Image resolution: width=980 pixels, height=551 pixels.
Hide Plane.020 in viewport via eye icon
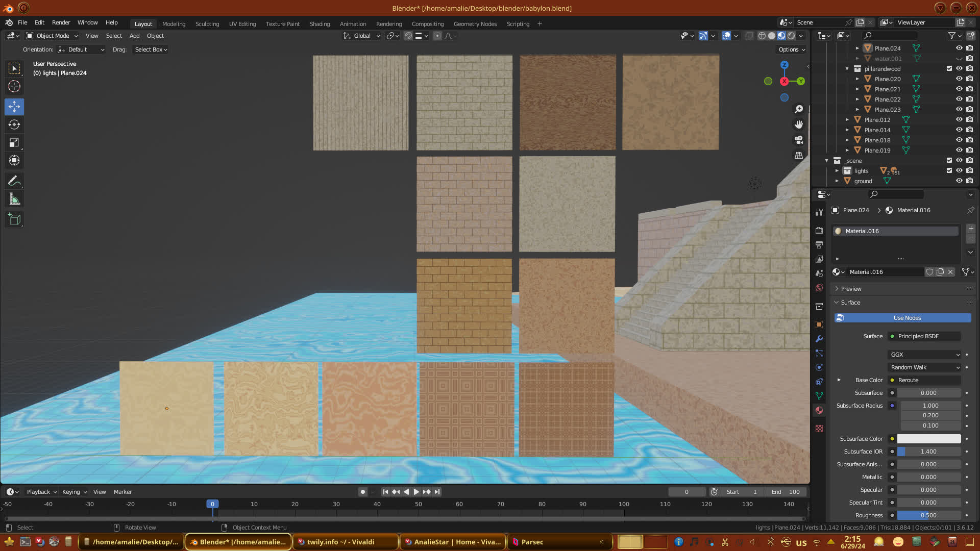tap(959, 79)
